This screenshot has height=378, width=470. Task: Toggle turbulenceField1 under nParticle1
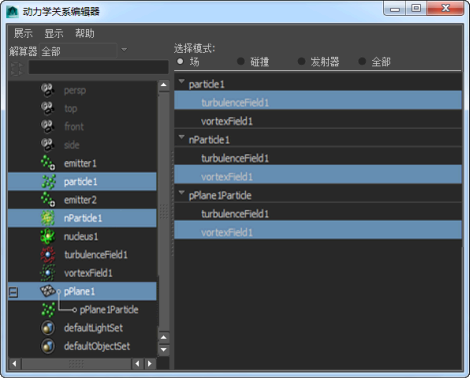click(318, 156)
